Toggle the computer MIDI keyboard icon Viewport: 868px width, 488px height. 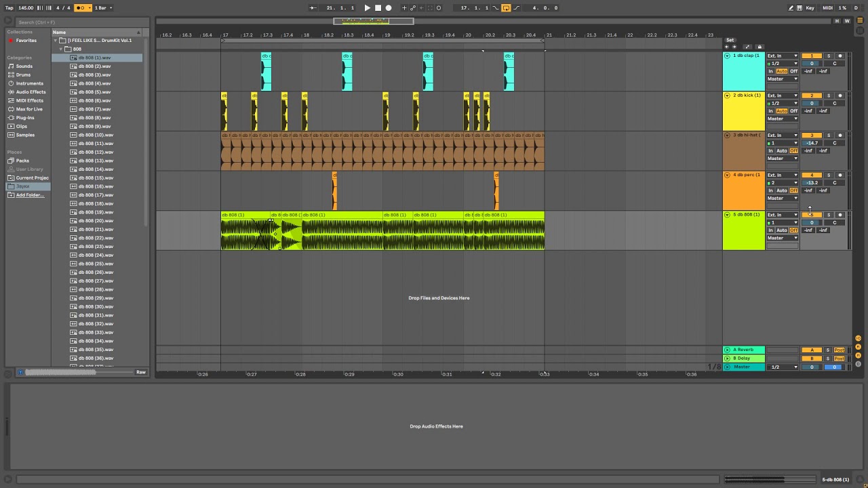coord(800,8)
